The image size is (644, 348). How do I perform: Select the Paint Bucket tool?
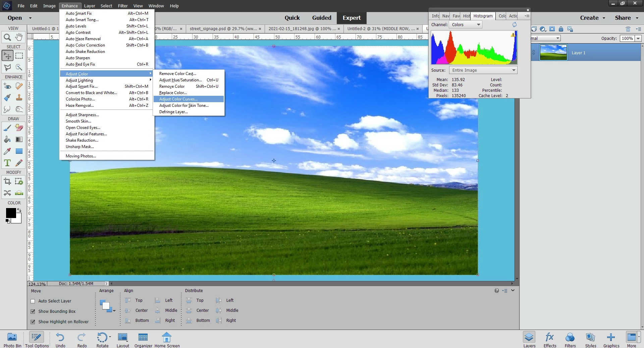pos(7,139)
